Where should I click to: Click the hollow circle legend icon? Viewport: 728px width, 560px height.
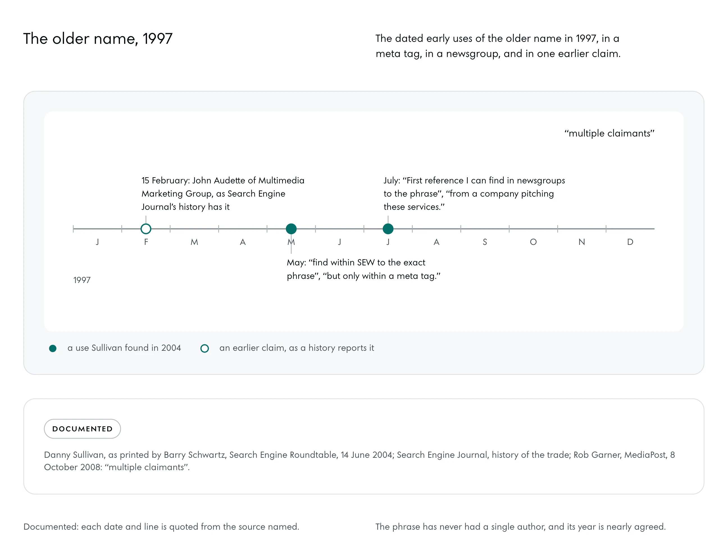(205, 348)
